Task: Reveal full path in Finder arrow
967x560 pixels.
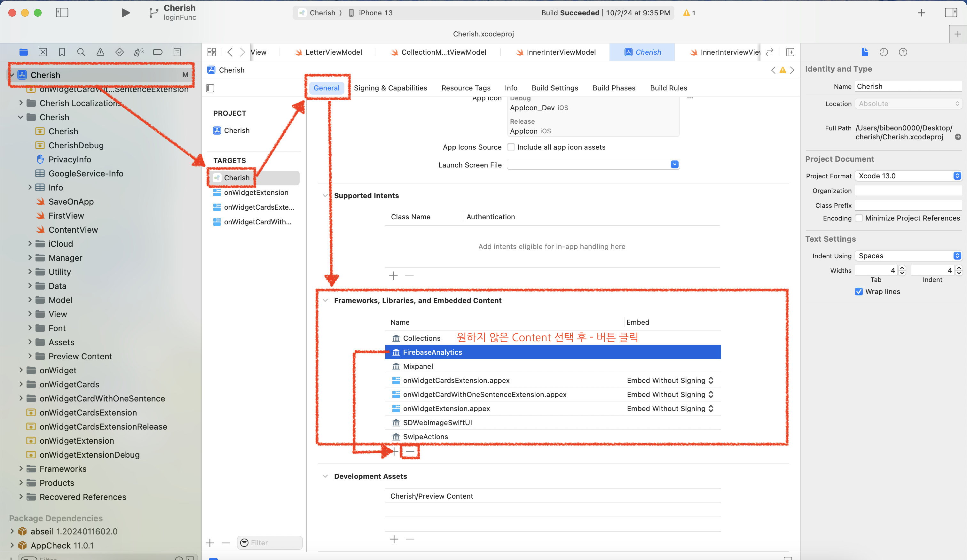Action: (958, 137)
